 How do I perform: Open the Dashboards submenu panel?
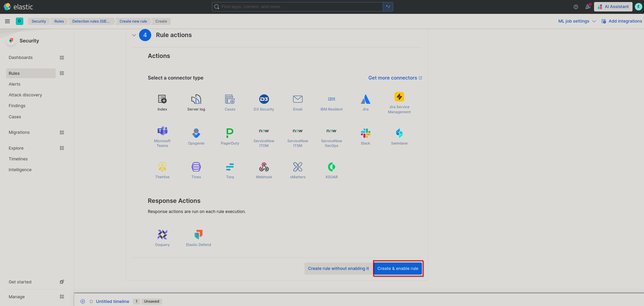[62, 58]
